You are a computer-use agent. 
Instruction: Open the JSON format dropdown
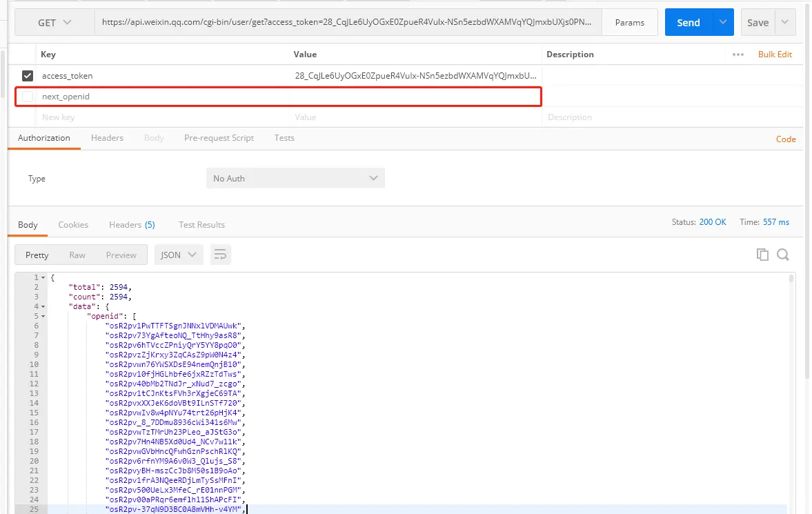click(179, 255)
